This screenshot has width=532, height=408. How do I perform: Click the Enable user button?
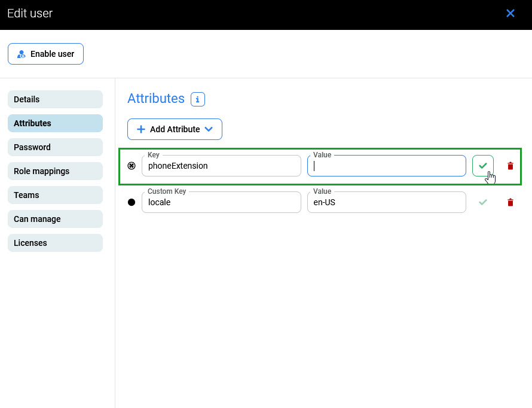(x=45, y=54)
